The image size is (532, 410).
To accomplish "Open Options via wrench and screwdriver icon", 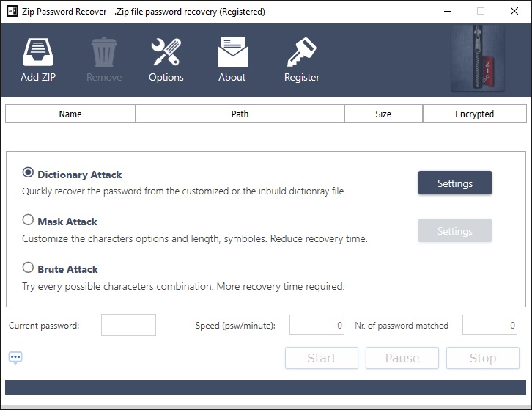I will pyautogui.click(x=166, y=51).
